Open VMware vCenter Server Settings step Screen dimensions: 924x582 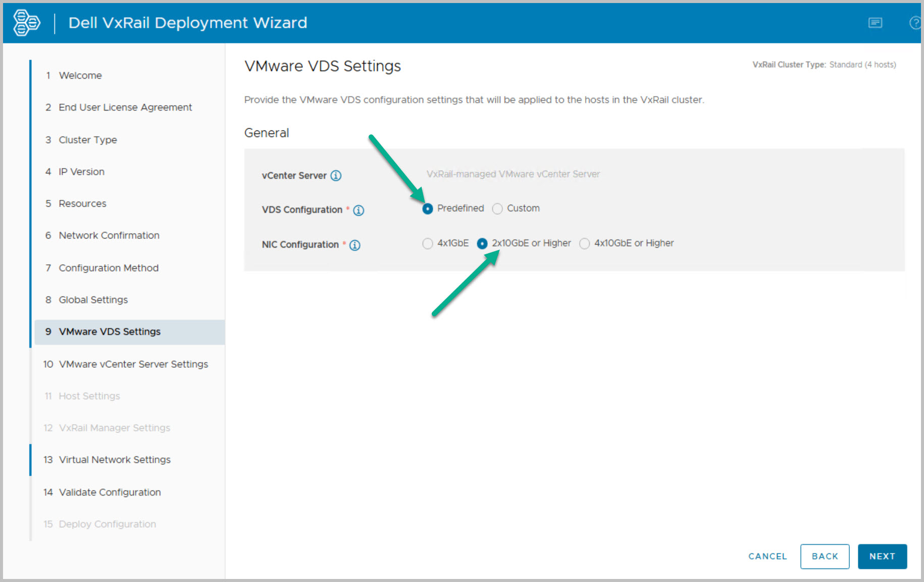[133, 364]
